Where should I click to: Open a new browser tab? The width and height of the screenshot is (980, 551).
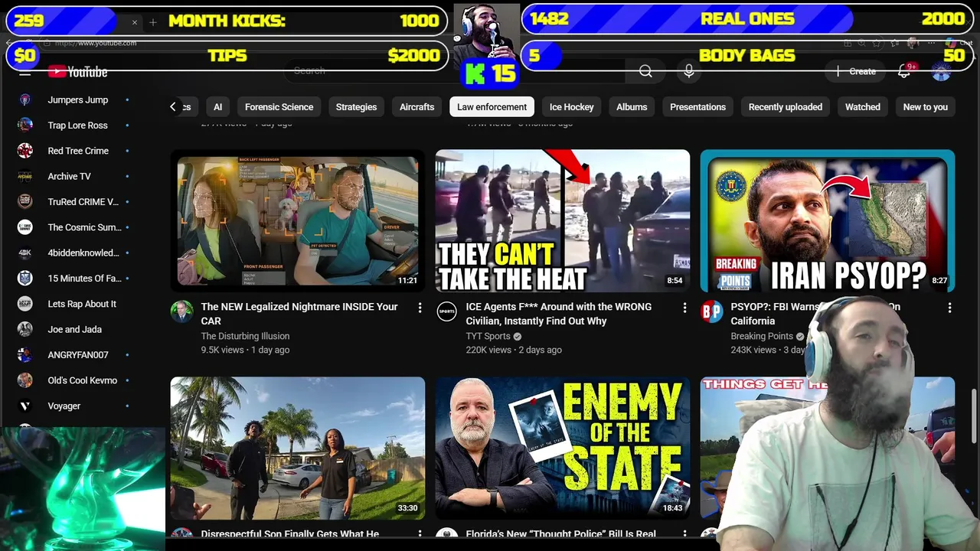[x=153, y=22]
